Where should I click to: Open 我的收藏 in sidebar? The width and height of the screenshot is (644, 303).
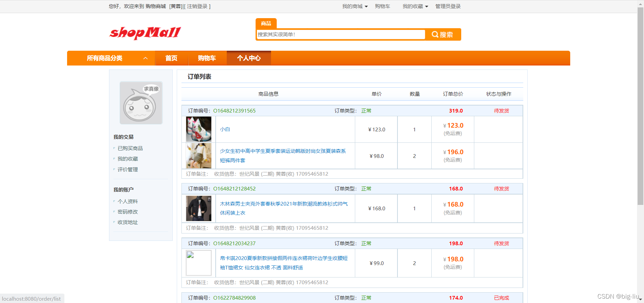128,159
